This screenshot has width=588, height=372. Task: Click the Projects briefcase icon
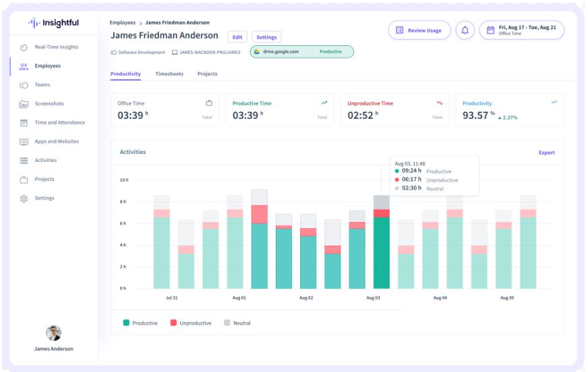(24, 180)
